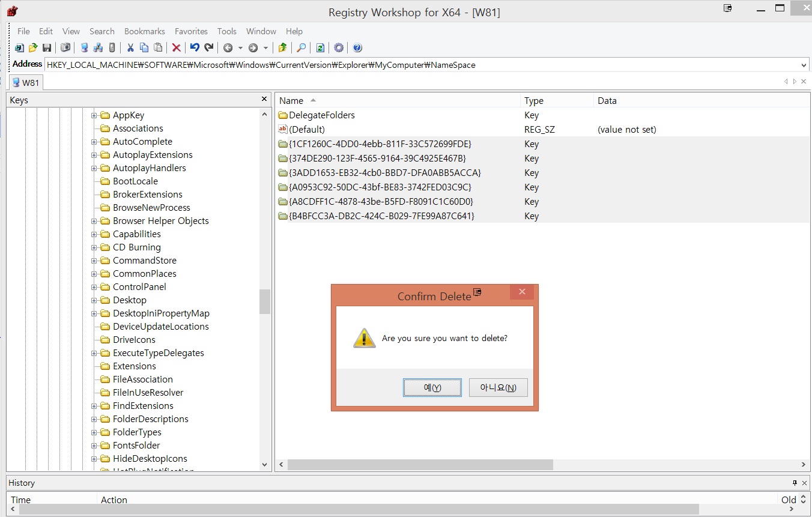Viewport: 812px width, 517px height.
Task: Close the Keys panel
Action: [264, 99]
